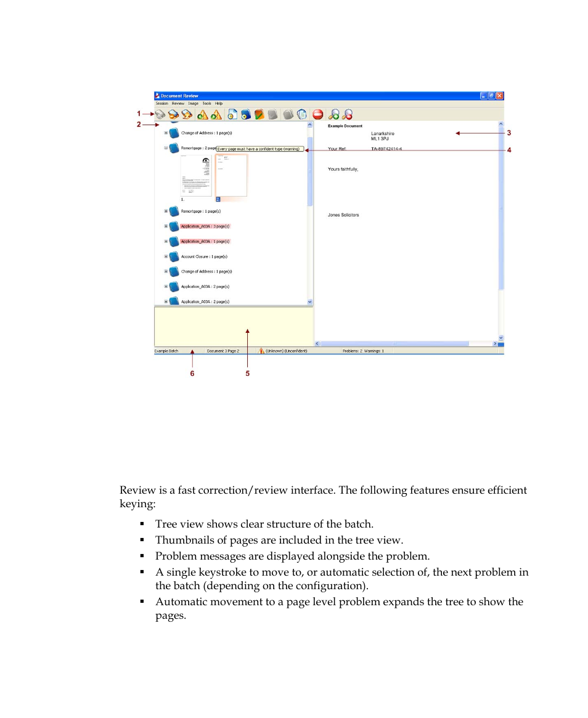Viewport: 588px width, 718px height.
Task: Expand the Application_A03A : 3 page(s) document
Action: (166, 226)
